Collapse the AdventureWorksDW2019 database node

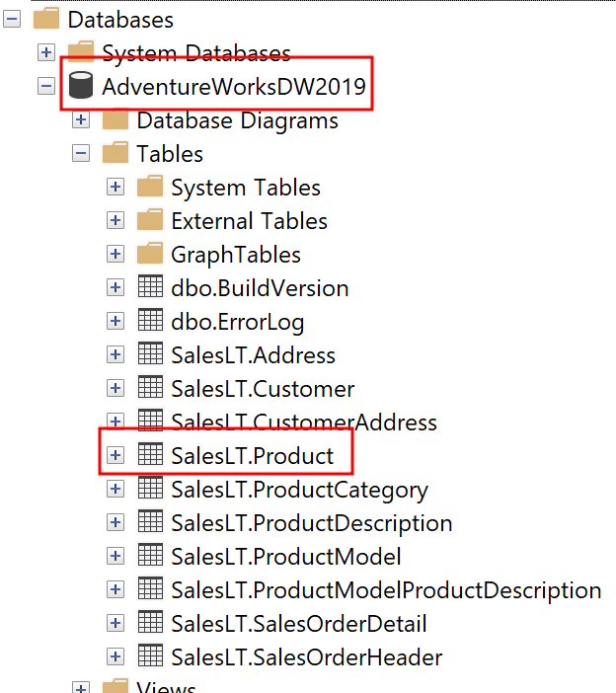pos(46,86)
